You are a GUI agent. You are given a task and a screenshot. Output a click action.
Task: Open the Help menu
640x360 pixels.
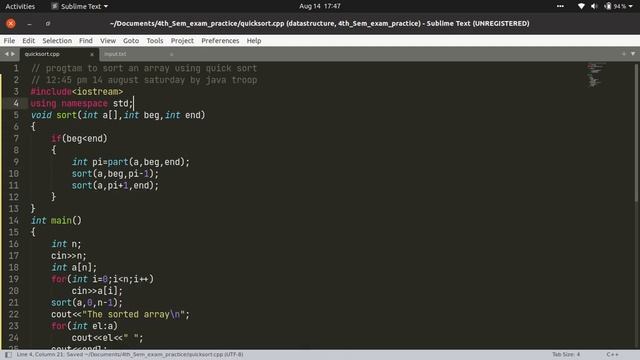(253, 40)
